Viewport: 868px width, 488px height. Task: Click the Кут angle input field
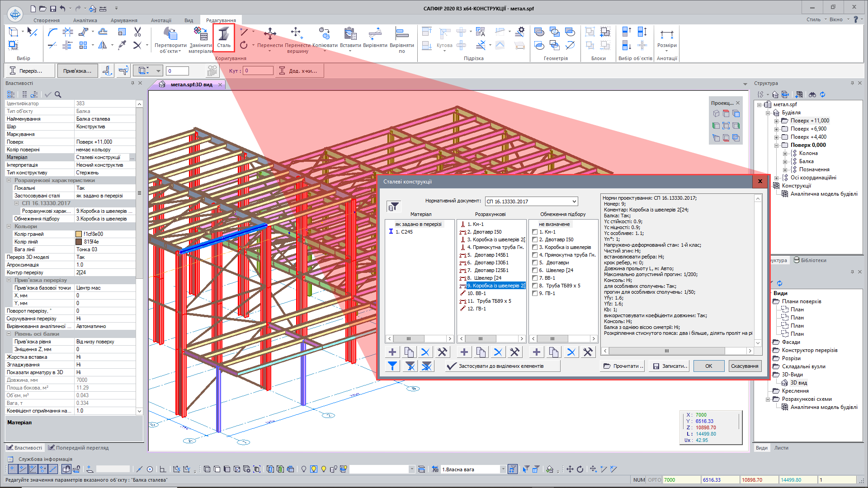pos(258,71)
